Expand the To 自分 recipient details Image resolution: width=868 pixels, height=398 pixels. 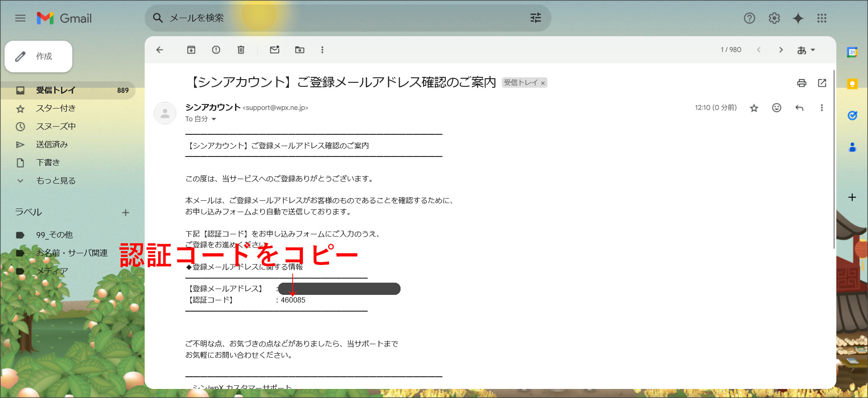[x=214, y=119]
